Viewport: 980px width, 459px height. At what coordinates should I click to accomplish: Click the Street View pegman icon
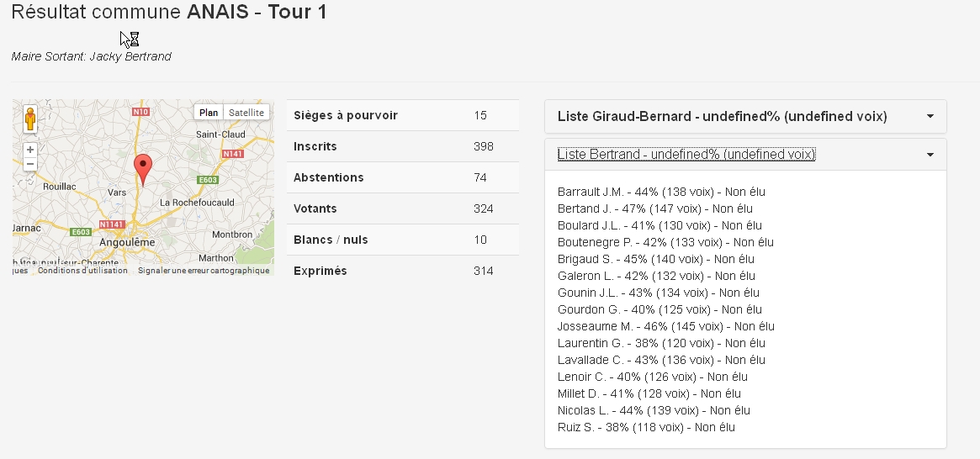pos(30,119)
